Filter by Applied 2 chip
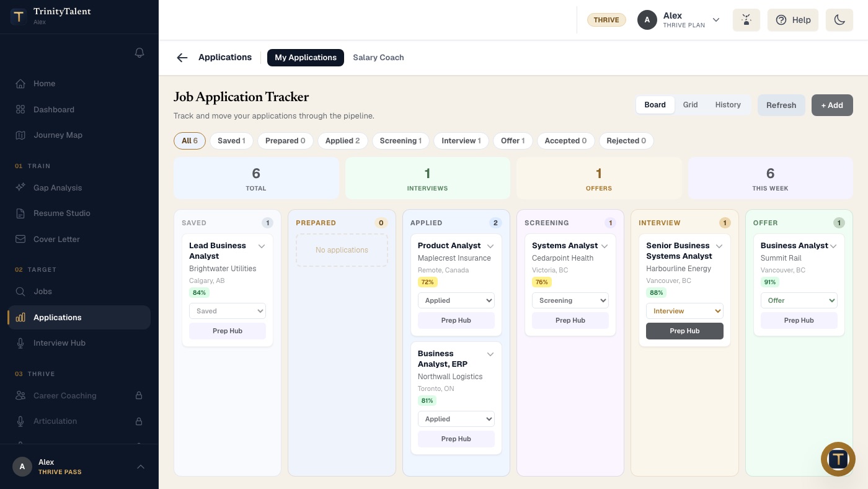This screenshot has height=489, width=868. 343,141
